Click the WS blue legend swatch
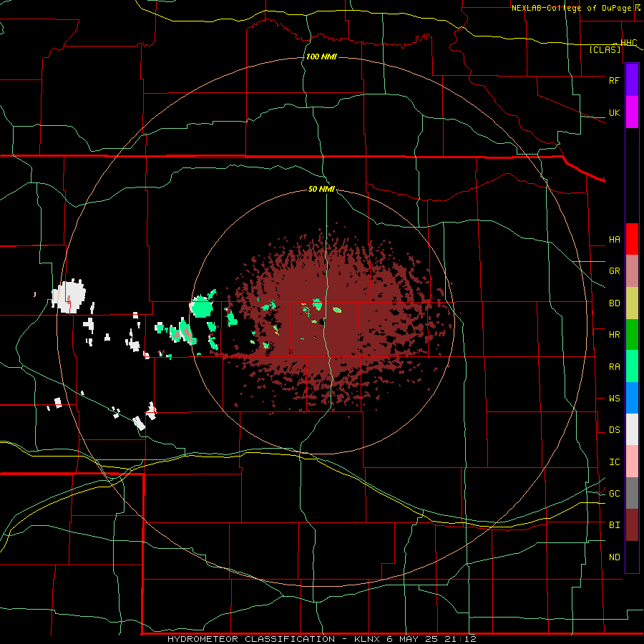The width and height of the screenshot is (644, 644). point(632,398)
